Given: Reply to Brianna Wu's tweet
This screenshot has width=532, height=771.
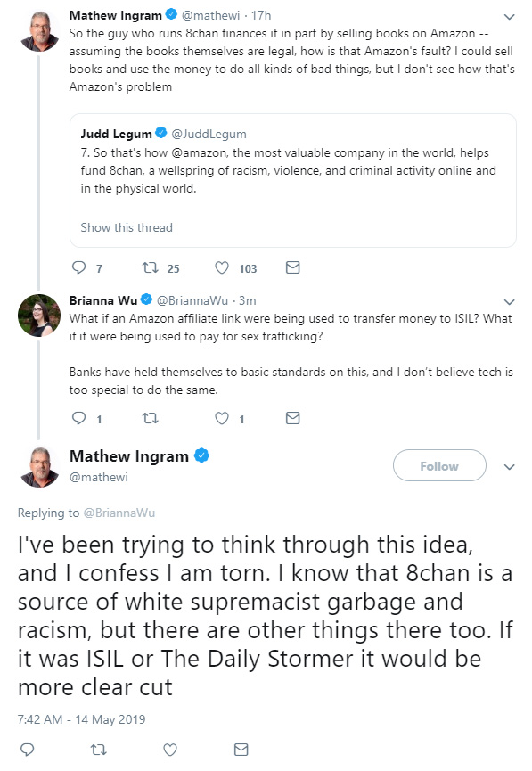Looking at the screenshot, I should 79,418.
